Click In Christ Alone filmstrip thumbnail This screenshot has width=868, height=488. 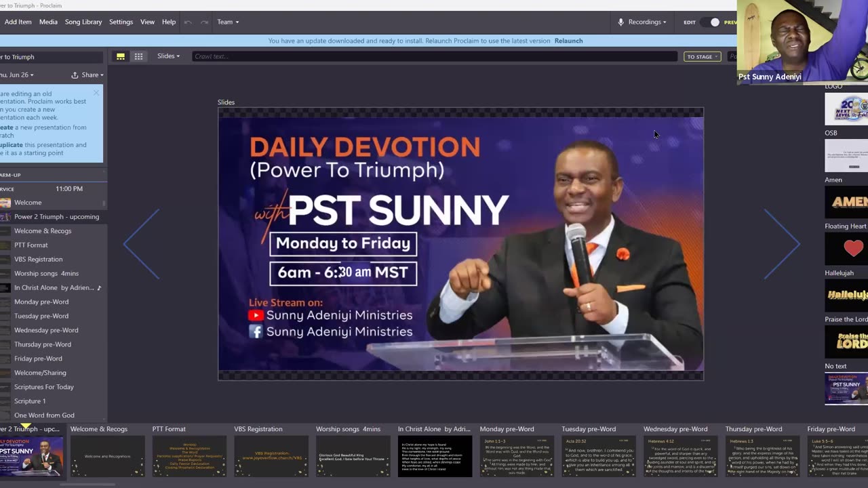pyautogui.click(x=435, y=456)
